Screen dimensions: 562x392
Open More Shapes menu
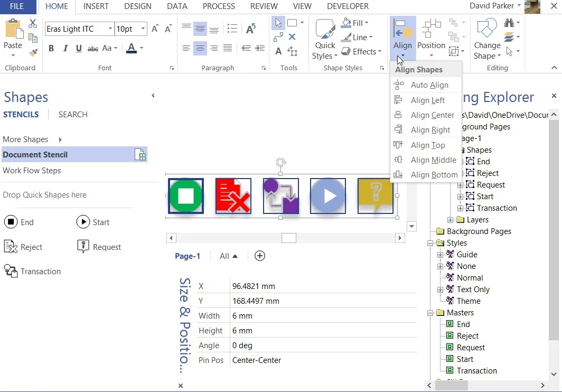pos(32,139)
